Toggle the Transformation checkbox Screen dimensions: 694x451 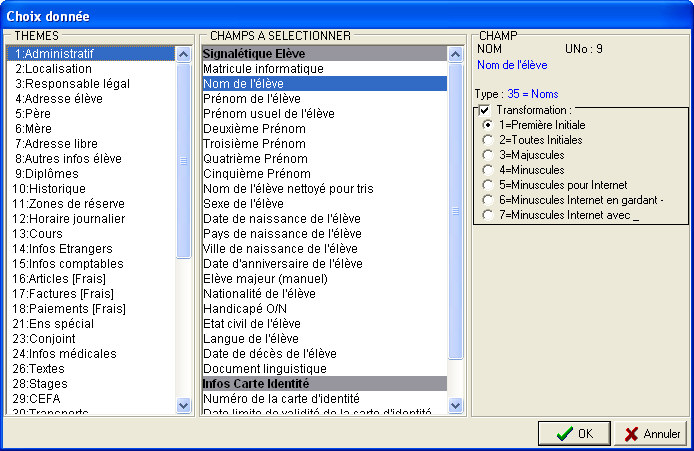[485, 110]
